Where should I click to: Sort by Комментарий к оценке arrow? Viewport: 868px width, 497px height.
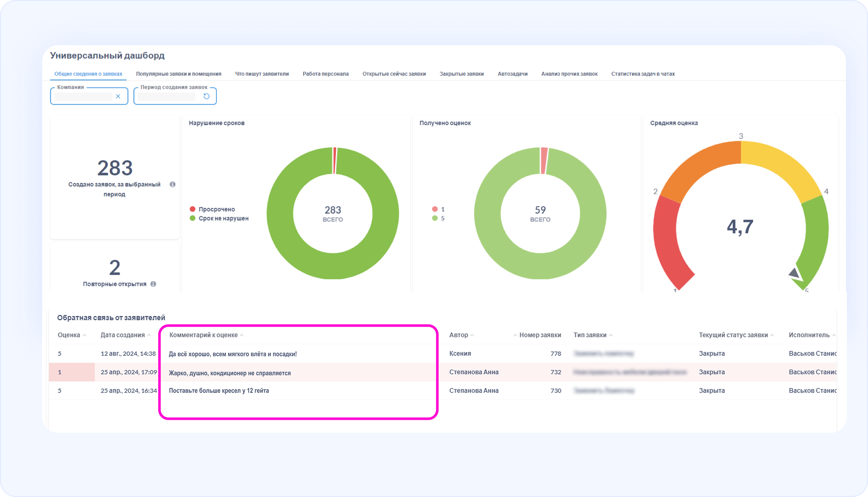tap(242, 335)
